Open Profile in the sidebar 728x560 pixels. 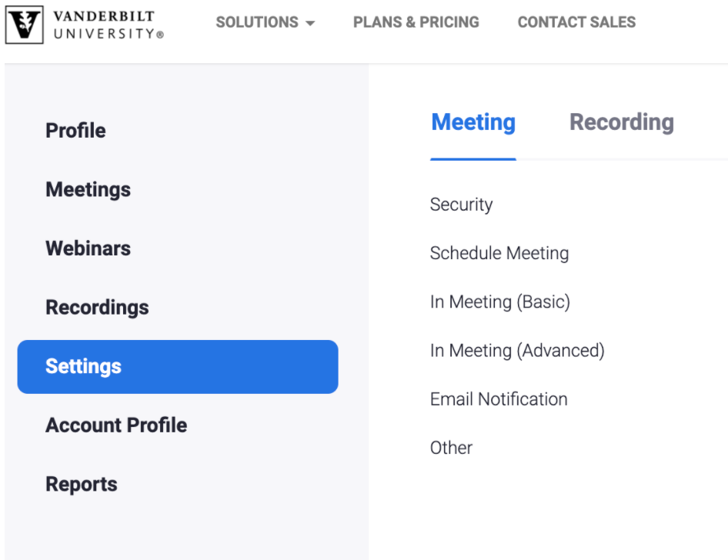pos(75,131)
